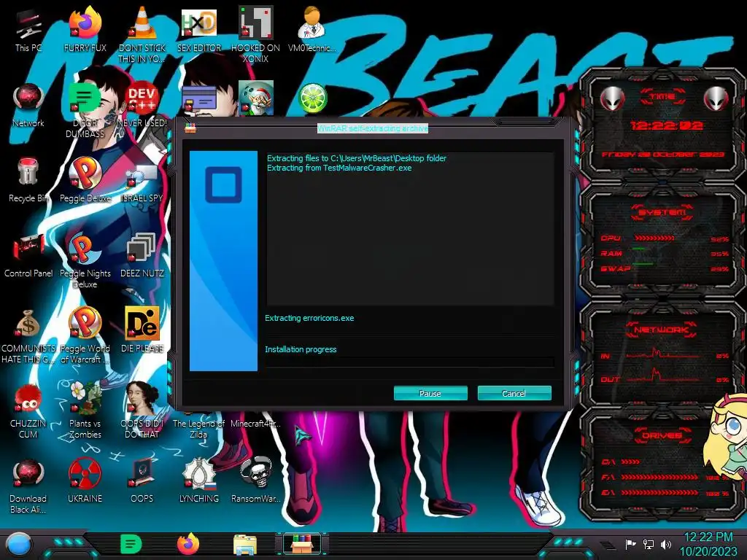Screen dimensions: 747x560
Task: Click the WinRAR title bar icon
Action: 190,128
